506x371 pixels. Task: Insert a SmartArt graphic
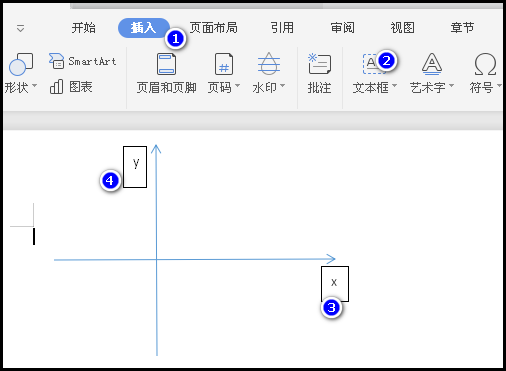[x=83, y=61]
